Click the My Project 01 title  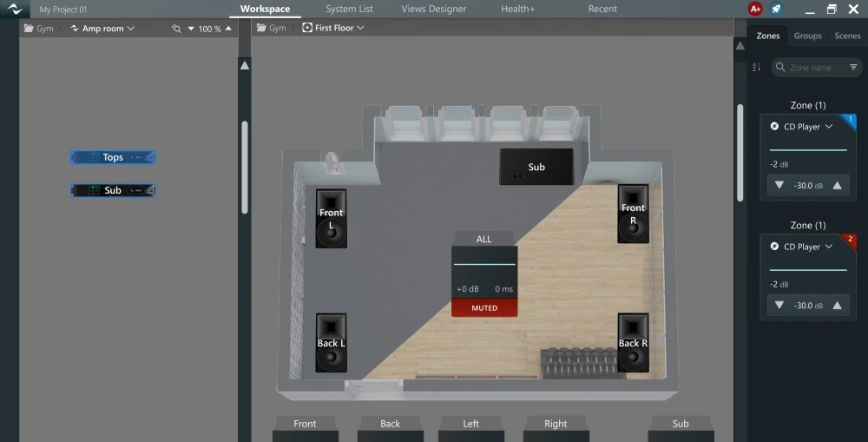point(63,10)
